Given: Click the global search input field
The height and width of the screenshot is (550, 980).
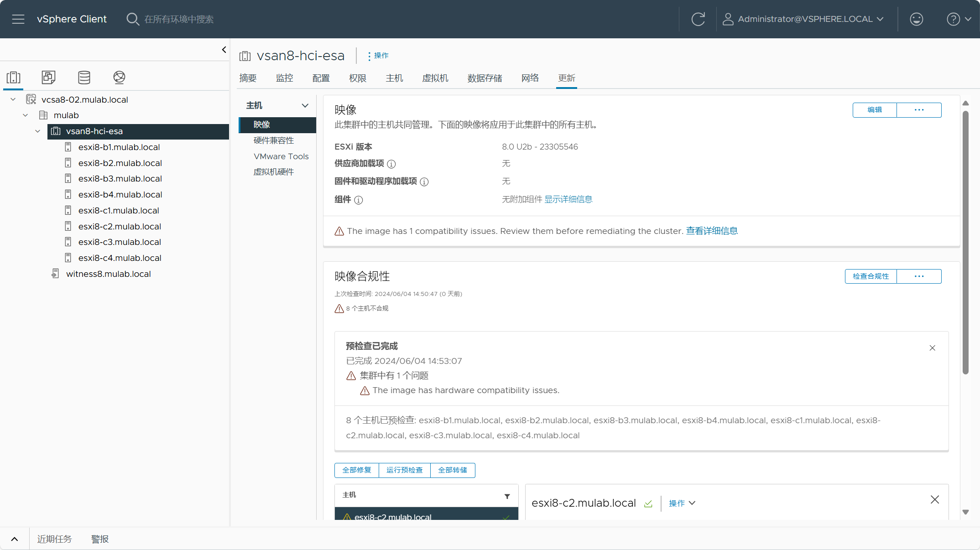Looking at the screenshot, I should pos(179,19).
